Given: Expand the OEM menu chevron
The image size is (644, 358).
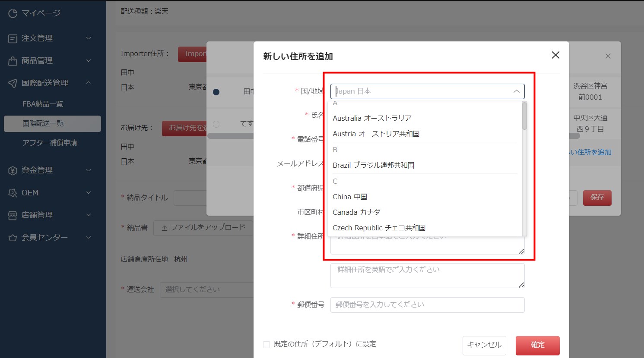Looking at the screenshot, I should [x=89, y=193].
